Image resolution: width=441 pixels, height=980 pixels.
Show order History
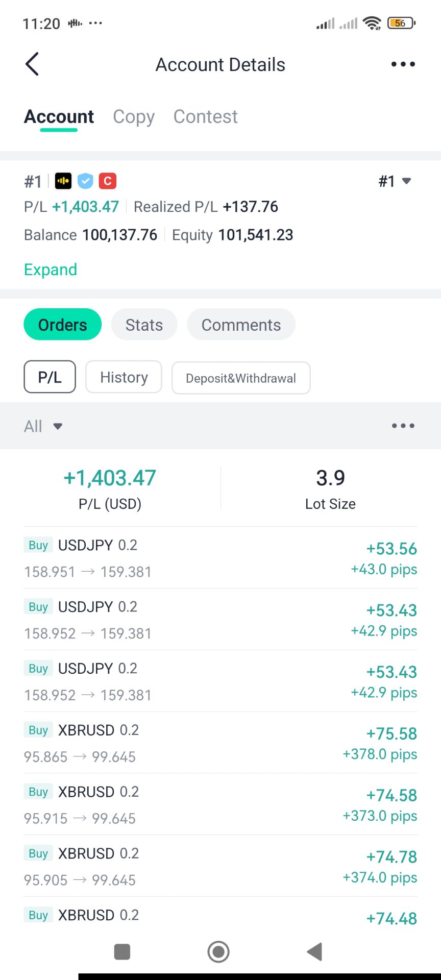[124, 377]
